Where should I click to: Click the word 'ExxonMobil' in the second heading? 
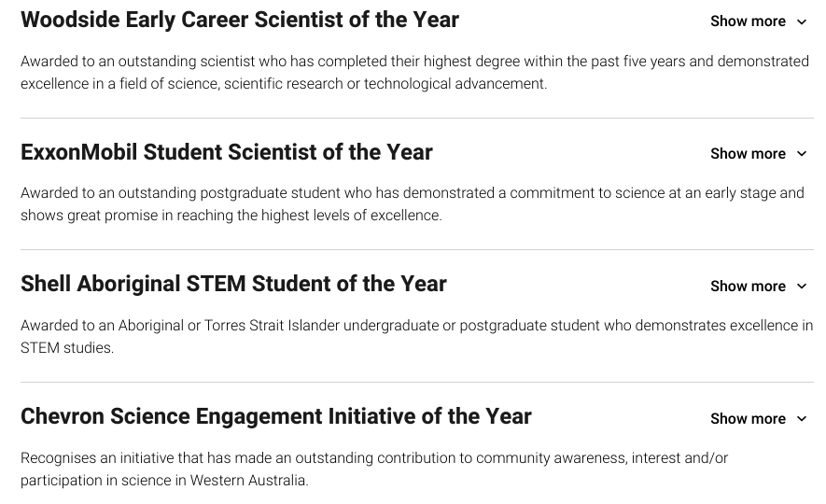79,152
